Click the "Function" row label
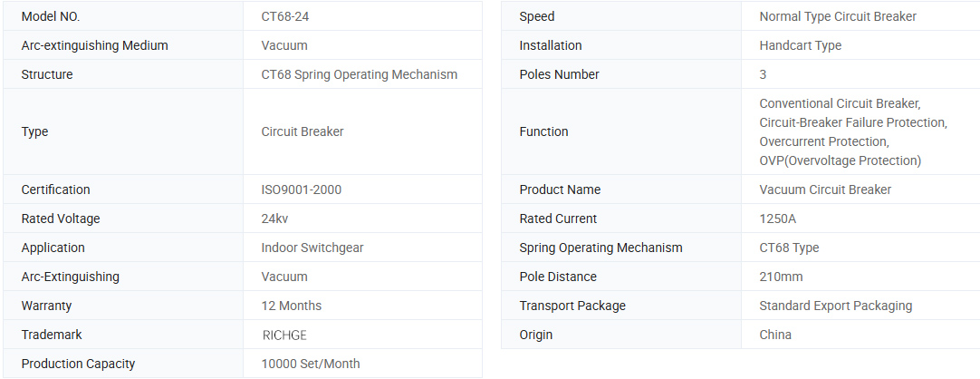The image size is (980, 379). [x=543, y=131]
